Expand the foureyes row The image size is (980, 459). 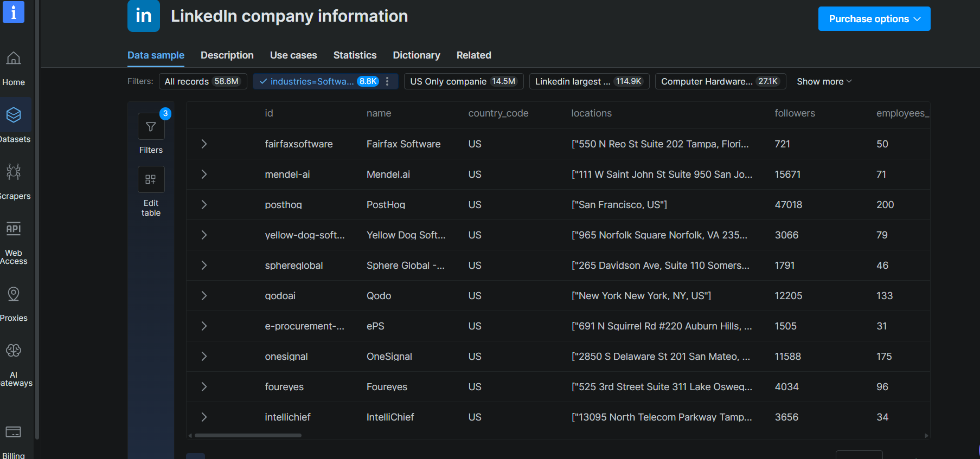(x=204, y=386)
